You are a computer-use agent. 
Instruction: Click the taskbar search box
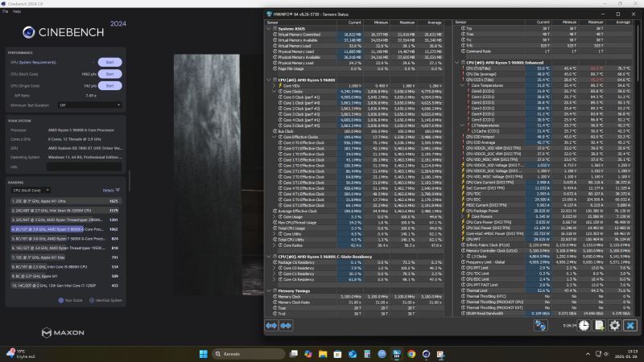(x=249, y=354)
